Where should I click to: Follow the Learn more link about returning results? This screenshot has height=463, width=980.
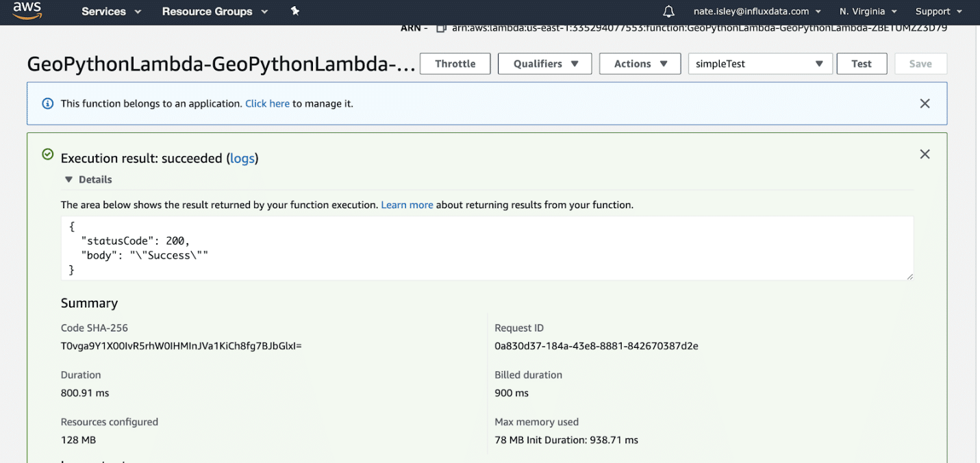[x=407, y=205]
